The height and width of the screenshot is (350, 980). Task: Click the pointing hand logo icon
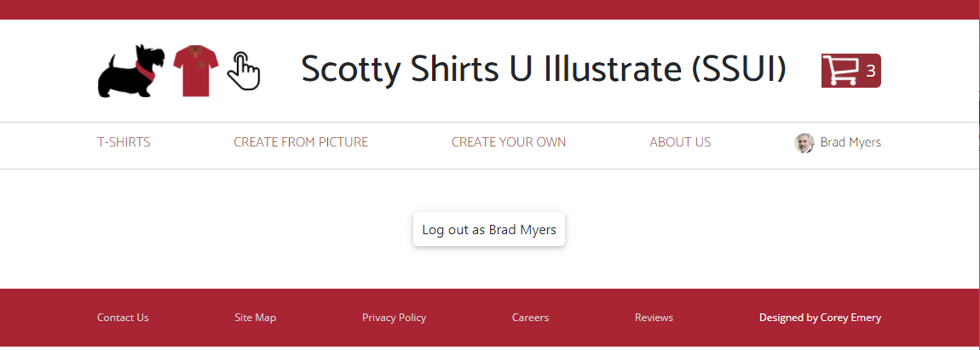(x=244, y=71)
